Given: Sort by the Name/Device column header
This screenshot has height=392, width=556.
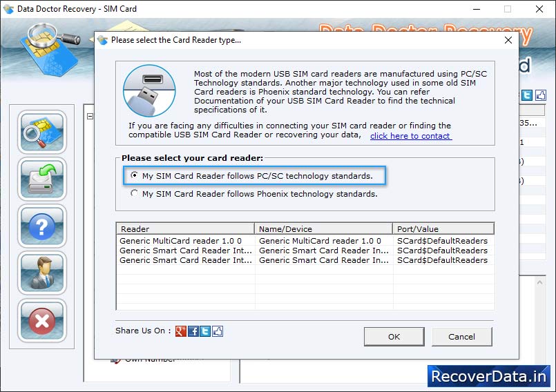Looking at the screenshot, I should [323, 228].
